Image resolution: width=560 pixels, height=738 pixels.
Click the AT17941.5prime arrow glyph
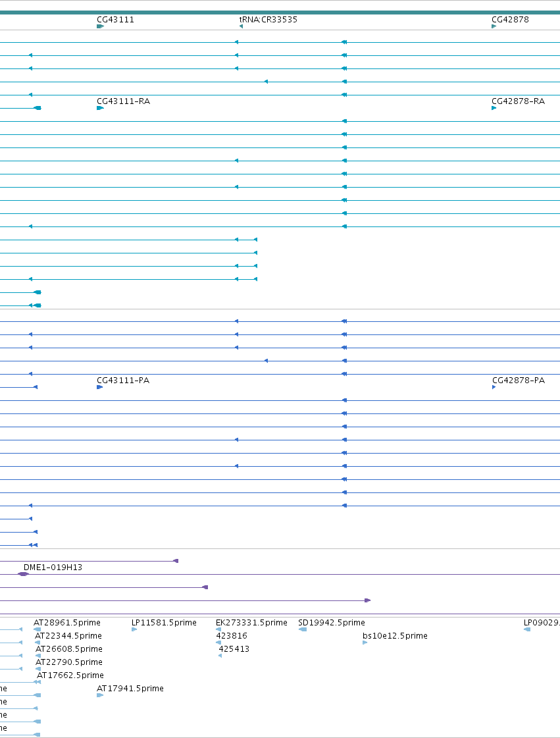[100, 695]
